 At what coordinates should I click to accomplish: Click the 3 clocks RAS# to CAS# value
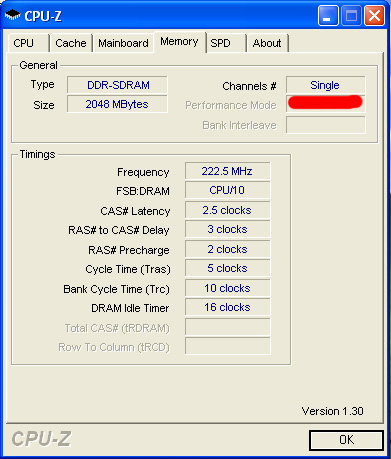(x=227, y=229)
